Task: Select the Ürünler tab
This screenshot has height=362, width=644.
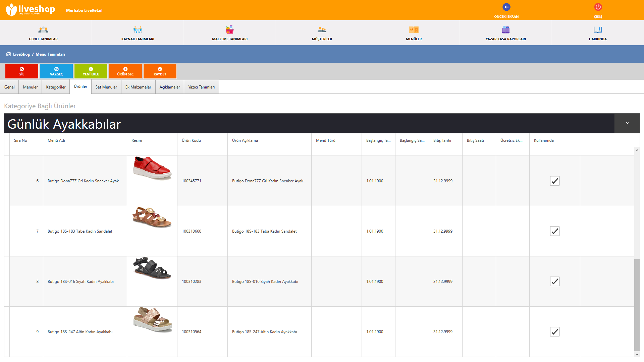Action: (80, 86)
